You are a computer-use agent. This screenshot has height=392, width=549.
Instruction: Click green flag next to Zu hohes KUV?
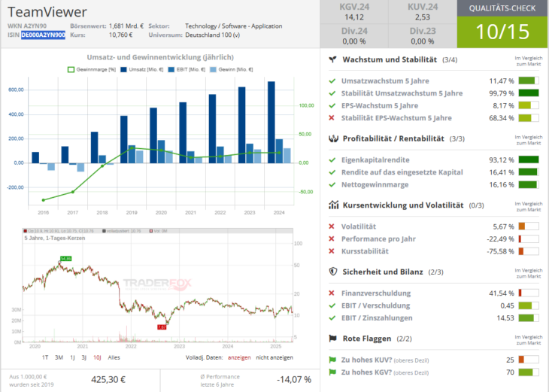click(x=332, y=360)
